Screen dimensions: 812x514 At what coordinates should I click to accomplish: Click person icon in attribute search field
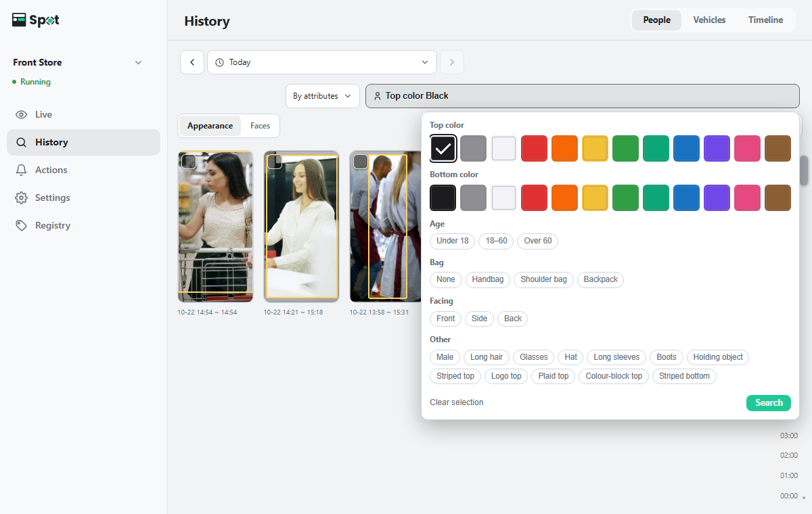click(378, 96)
